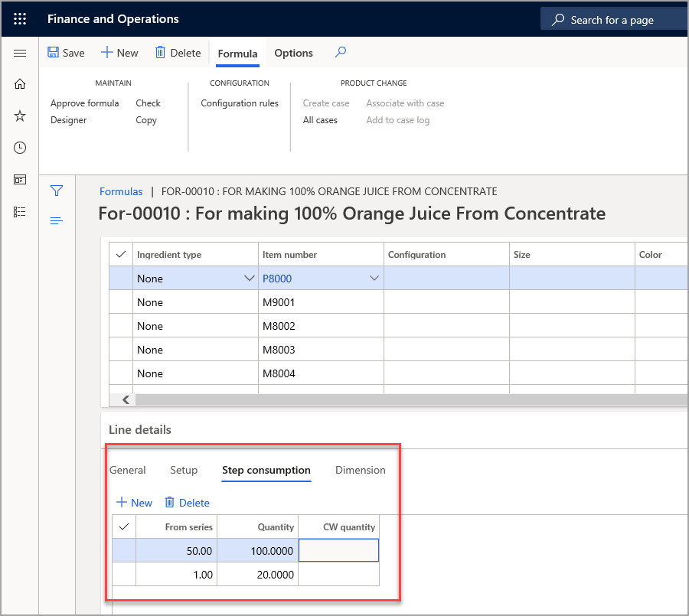The width and height of the screenshot is (689, 616).
Task: Click the action pane search magnifier
Action: [x=341, y=52]
